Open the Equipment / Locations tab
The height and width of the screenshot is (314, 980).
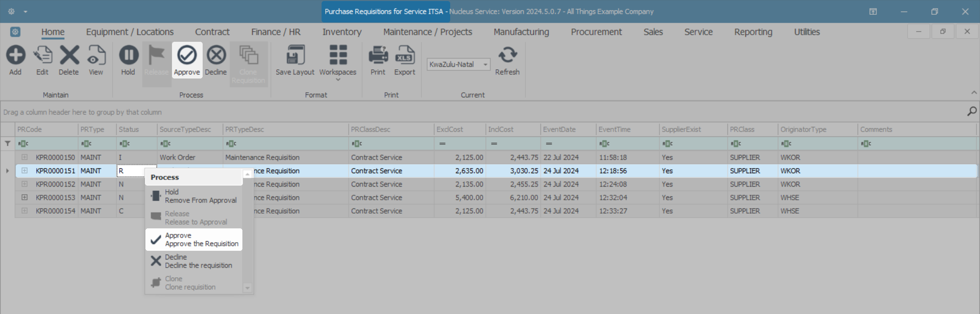pos(130,32)
